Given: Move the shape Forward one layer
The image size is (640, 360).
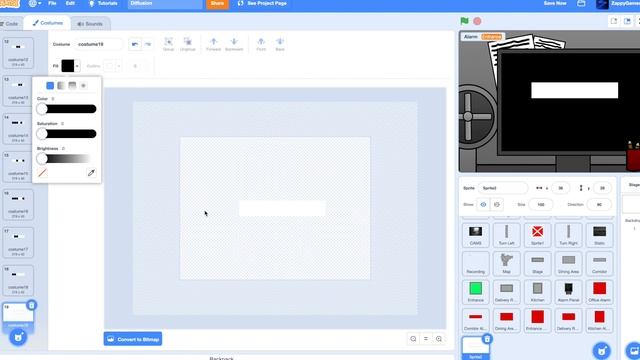Looking at the screenshot, I should [213, 44].
